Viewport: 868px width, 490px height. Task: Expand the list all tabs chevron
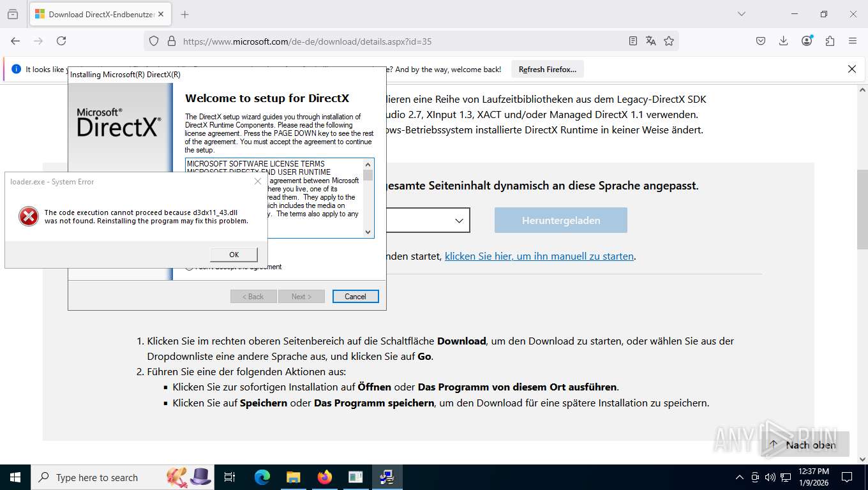(x=741, y=14)
